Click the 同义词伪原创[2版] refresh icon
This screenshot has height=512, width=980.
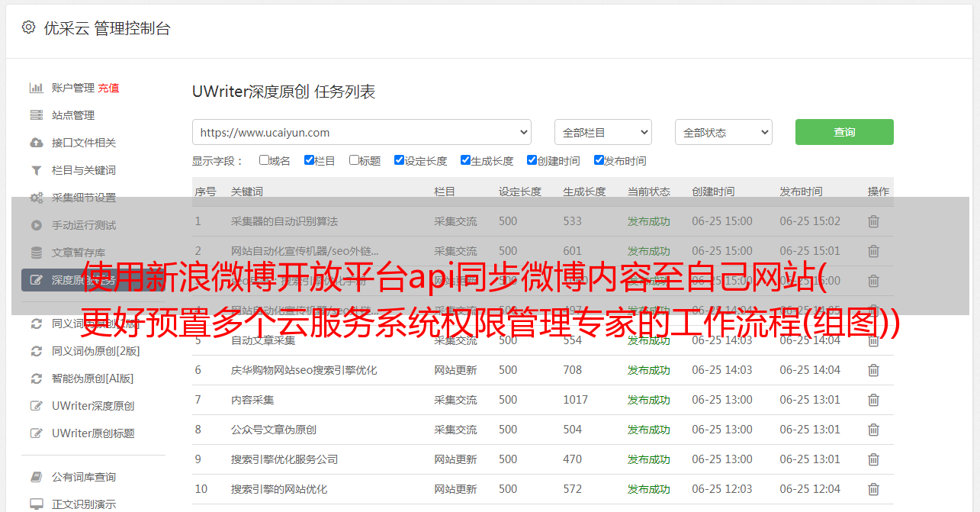(x=36, y=351)
